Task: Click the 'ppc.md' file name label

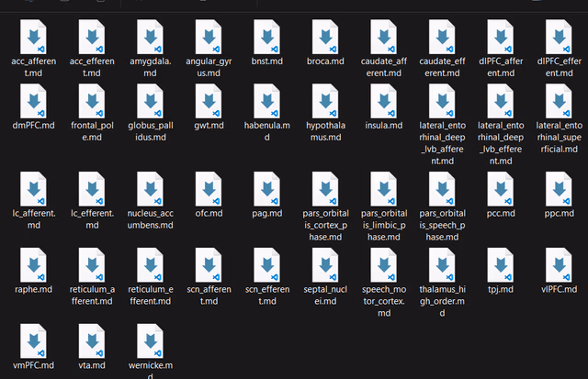Action: (x=560, y=213)
